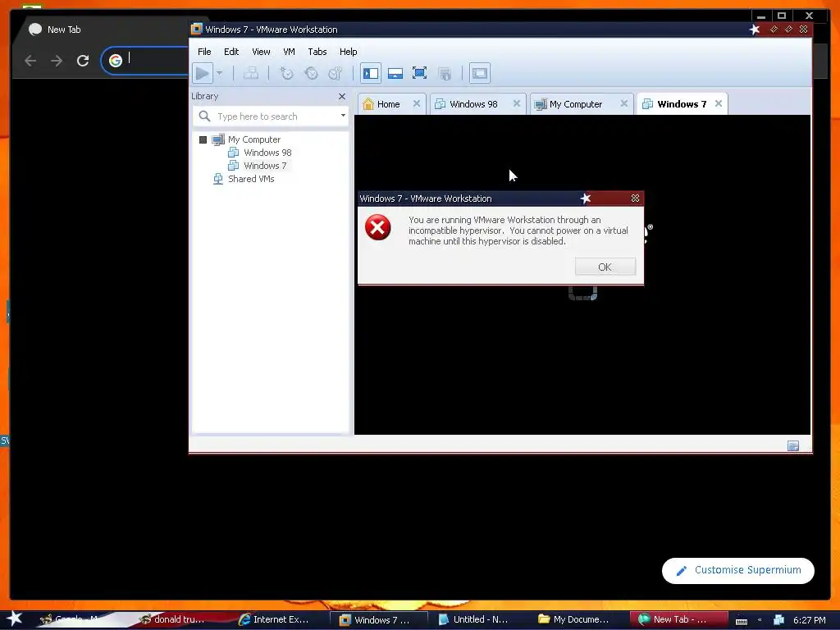Close the Windows 98 tab
The image size is (840, 630).
click(x=517, y=103)
